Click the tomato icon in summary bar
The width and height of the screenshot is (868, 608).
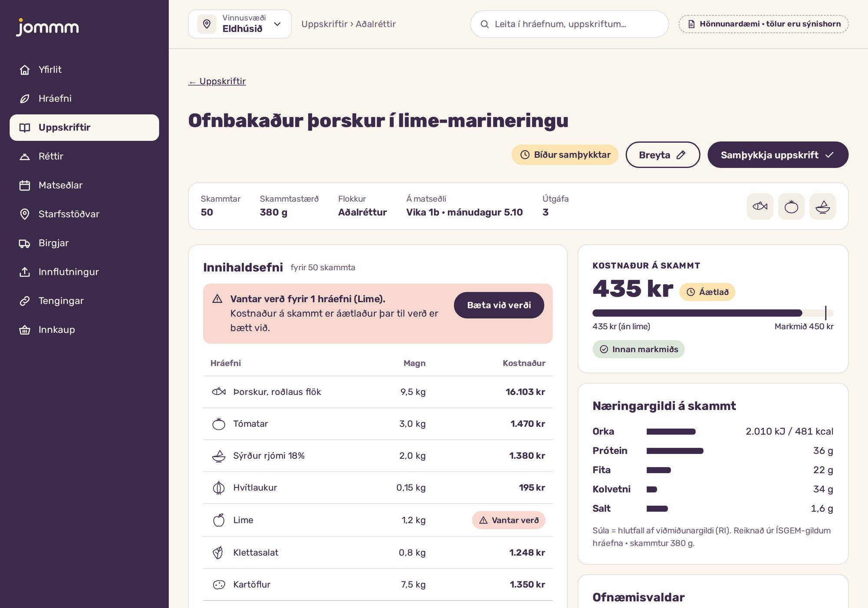click(x=791, y=206)
